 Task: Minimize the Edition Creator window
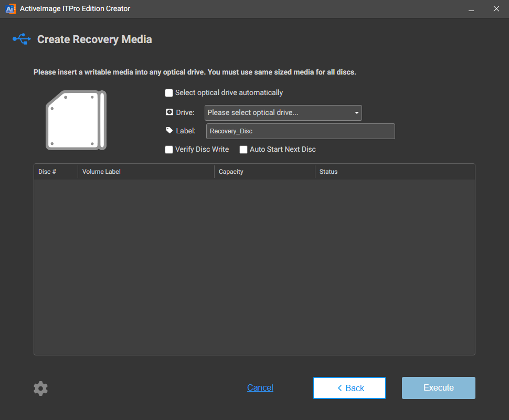[x=472, y=9]
